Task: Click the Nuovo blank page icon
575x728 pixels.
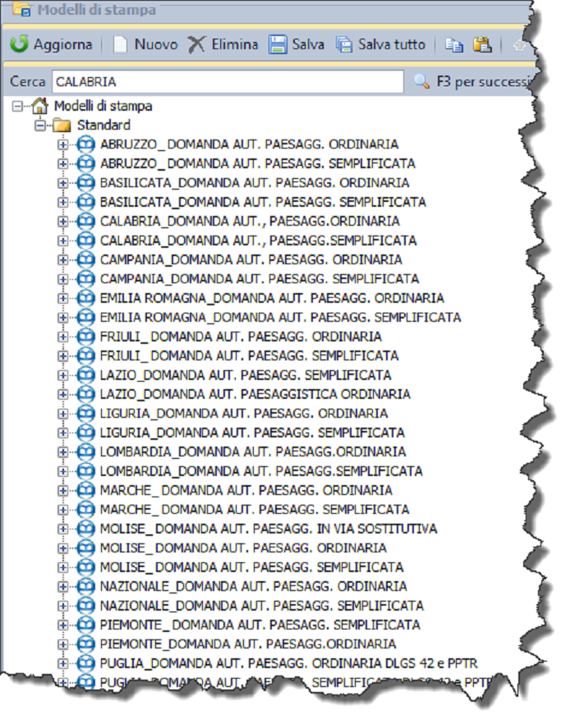Action: (121, 44)
